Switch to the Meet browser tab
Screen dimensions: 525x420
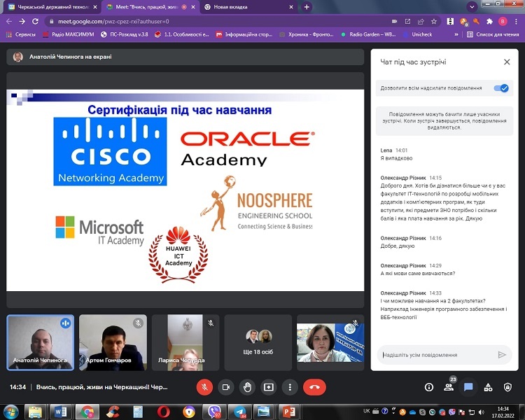tap(150, 7)
